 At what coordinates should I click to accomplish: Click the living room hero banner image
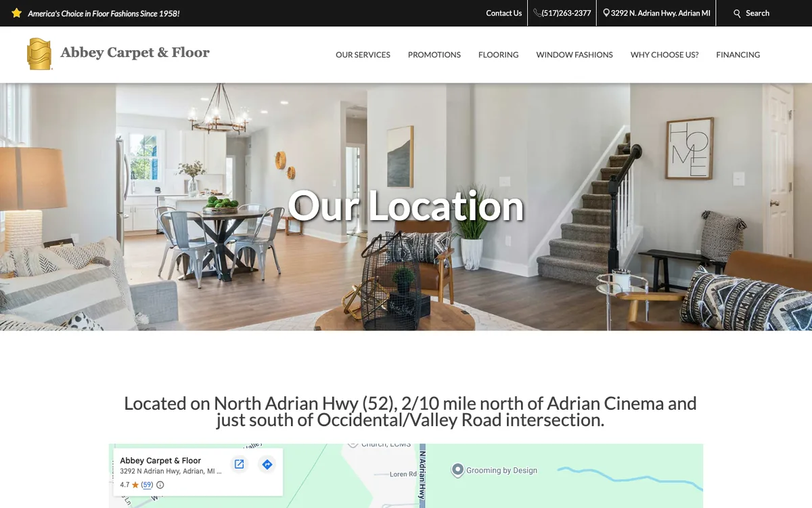coord(406,207)
